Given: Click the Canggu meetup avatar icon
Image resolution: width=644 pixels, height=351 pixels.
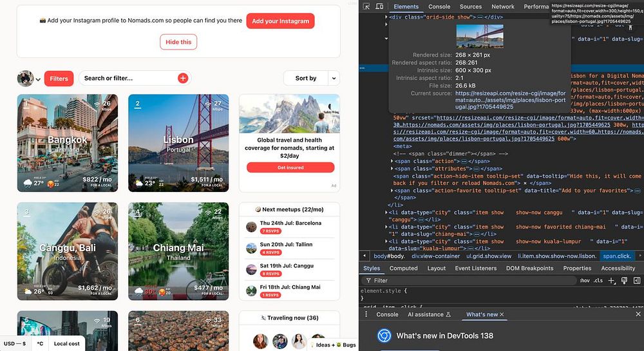Looking at the screenshot, I should (x=251, y=269).
